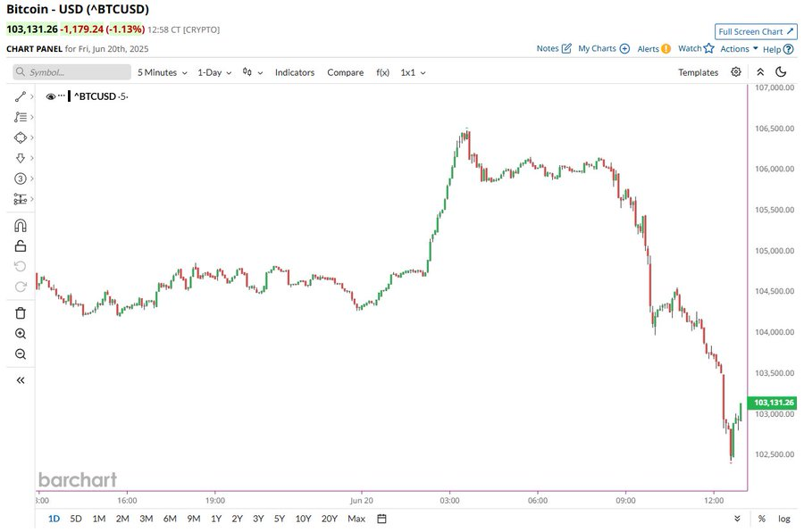Click the Alerts warning icon

point(666,49)
